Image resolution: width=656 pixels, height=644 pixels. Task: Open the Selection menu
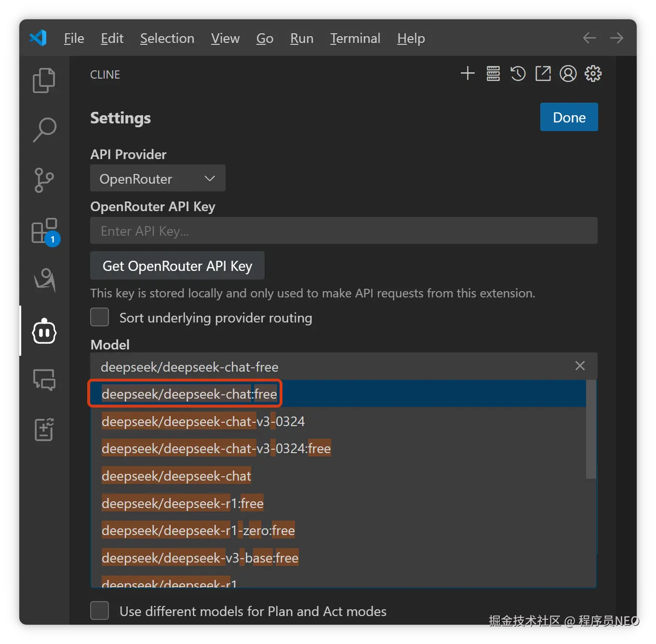167,39
